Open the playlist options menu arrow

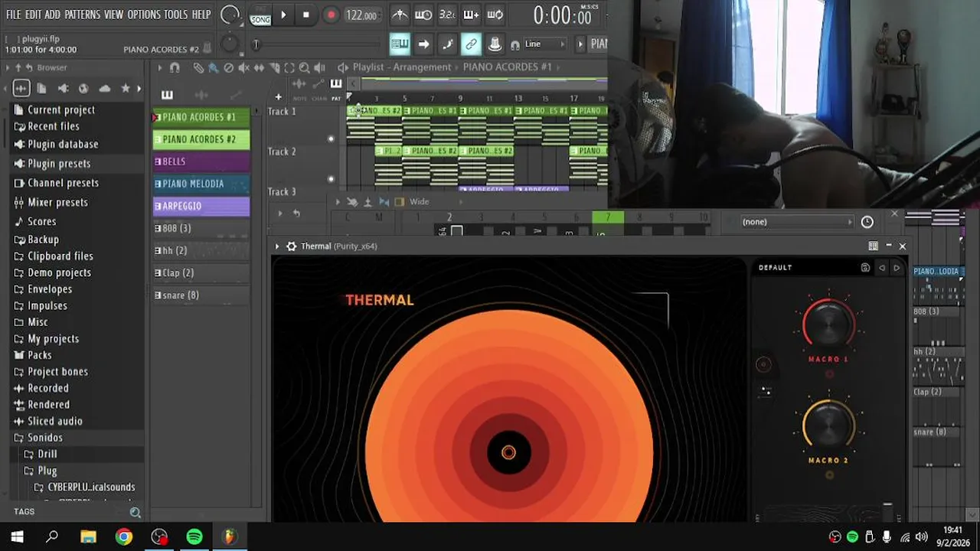point(160,67)
